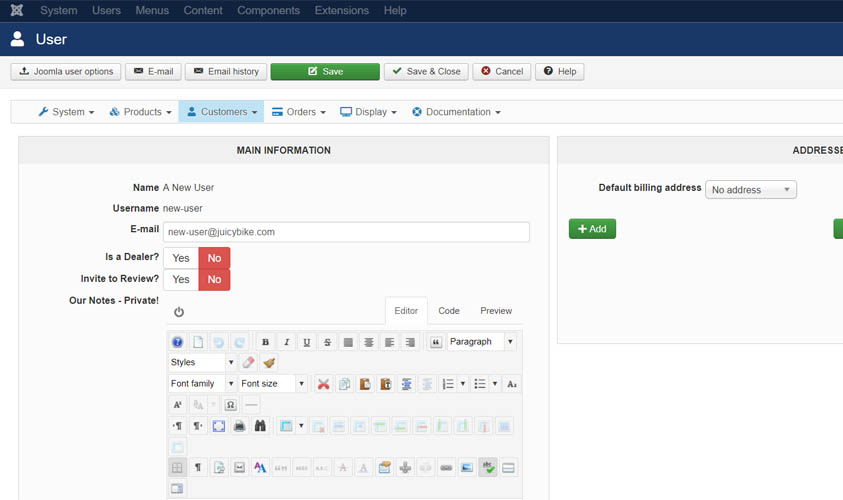Screen dimensions: 843x500
Task: Set Invite to Review to Yes
Action: click(181, 280)
